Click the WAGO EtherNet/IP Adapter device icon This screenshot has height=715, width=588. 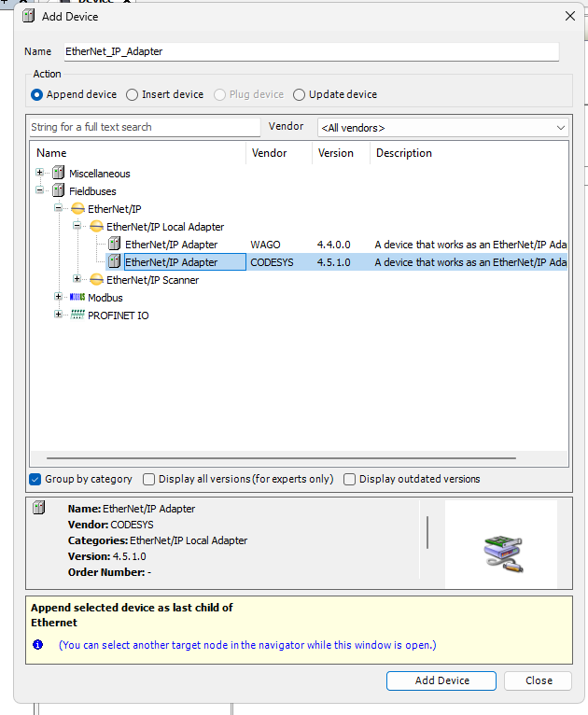pos(115,244)
